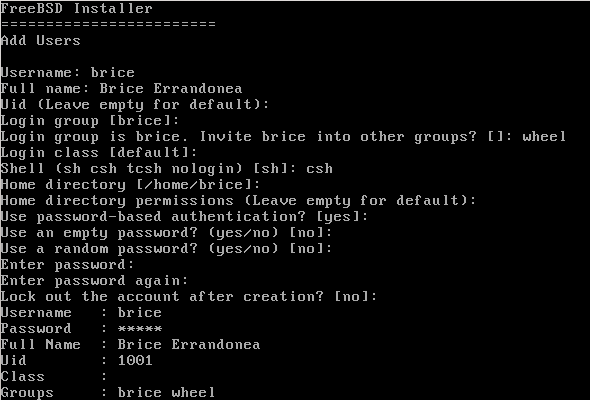Viewport: 590px width, 400px height.
Task: Click the password-based authentication prompt
Action: click(x=184, y=216)
